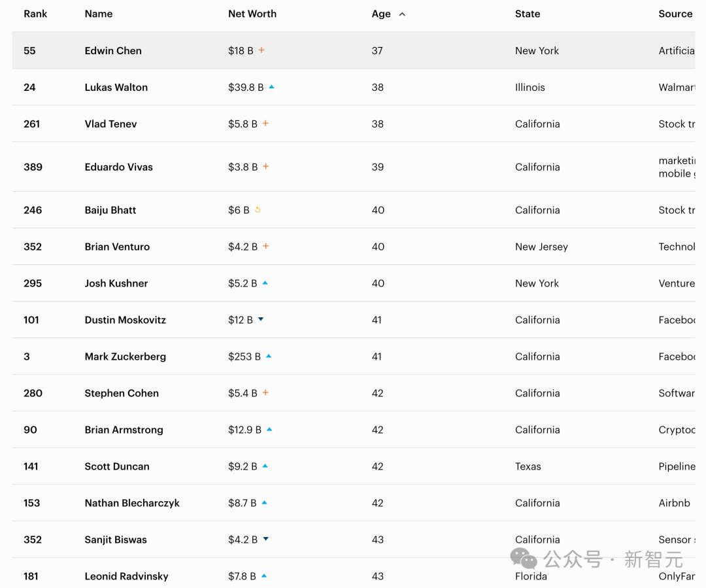Click the plus icon beside Edwin Chen's $18 B

pos(261,50)
